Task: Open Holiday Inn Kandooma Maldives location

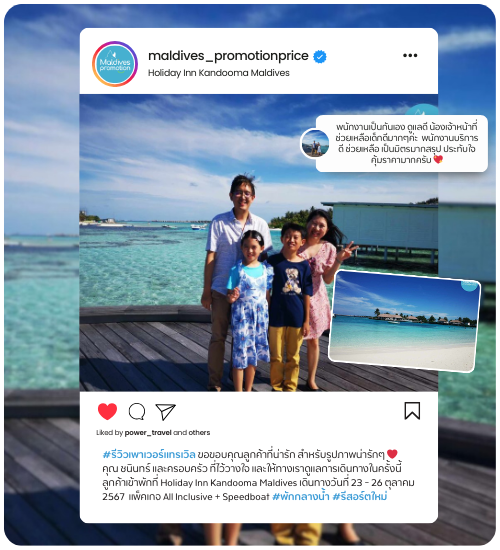Action: click(219, 73)
